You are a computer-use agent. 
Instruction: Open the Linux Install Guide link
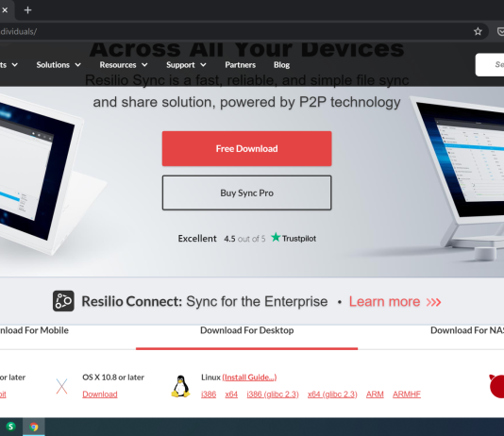(249, 377)
